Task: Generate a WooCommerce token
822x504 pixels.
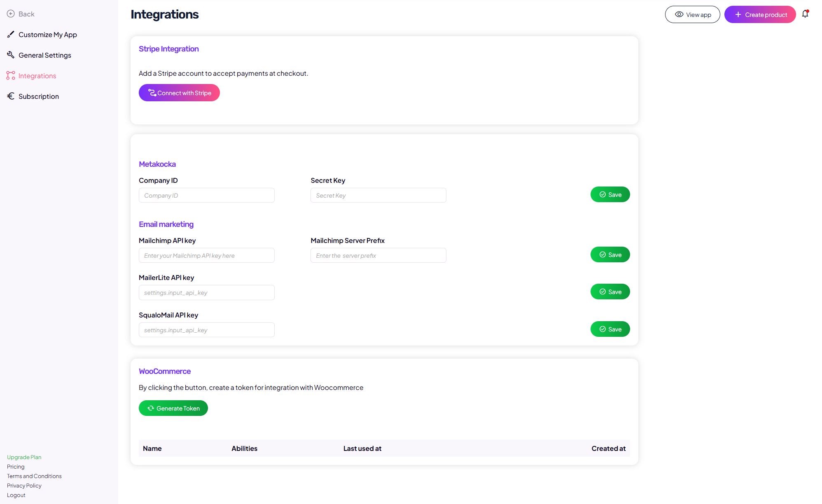Action: tap(173, 408)
